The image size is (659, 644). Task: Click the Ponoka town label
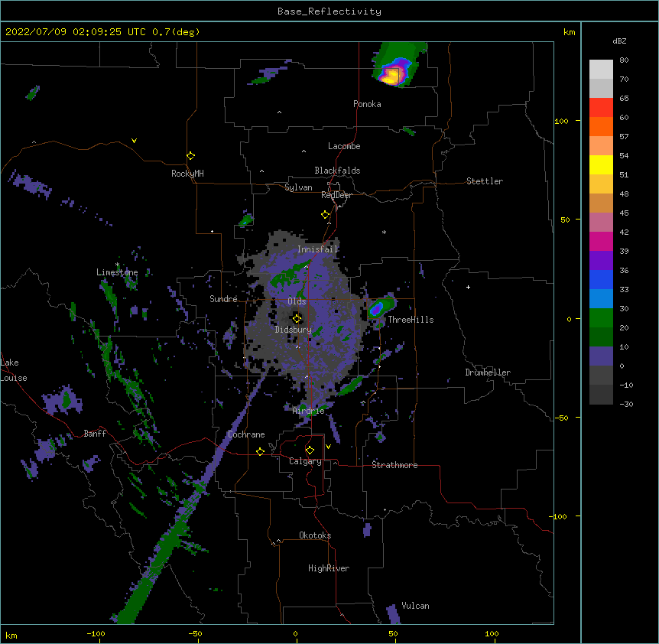(367, 104)
